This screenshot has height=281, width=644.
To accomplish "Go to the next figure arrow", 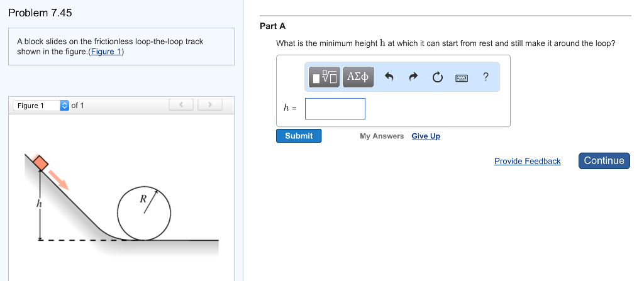I will pos(210,104).
